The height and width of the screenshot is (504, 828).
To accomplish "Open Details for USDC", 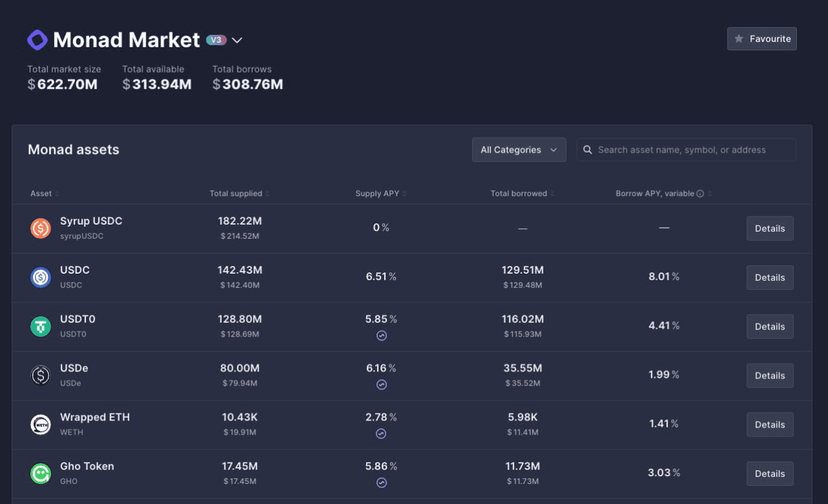I will click(770, 278).
